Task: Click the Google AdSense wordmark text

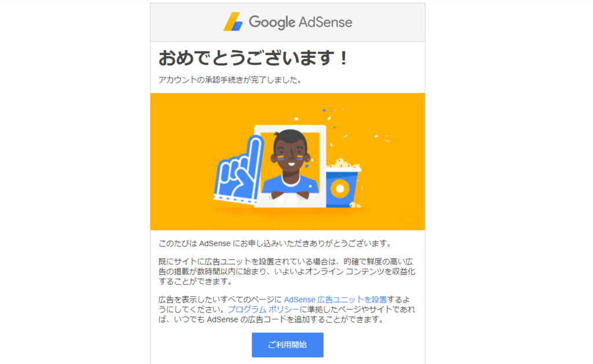Action: [301, 22]
